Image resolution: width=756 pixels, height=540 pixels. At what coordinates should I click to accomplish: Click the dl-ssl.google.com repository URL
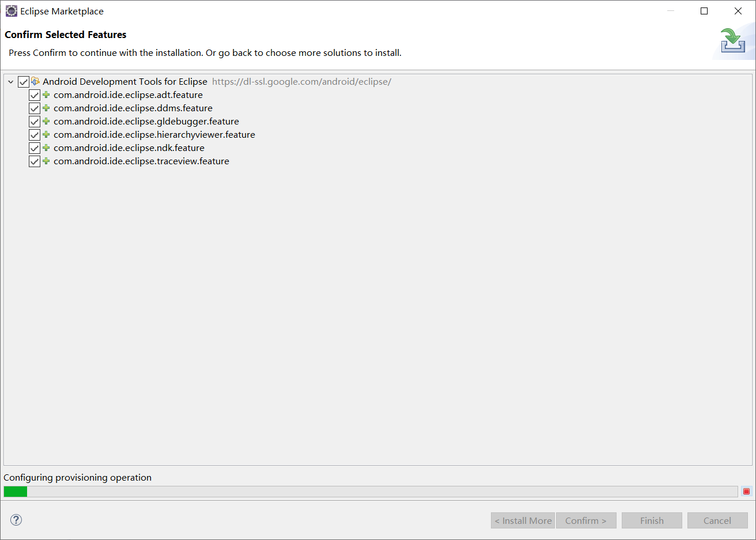pos(301,81)
